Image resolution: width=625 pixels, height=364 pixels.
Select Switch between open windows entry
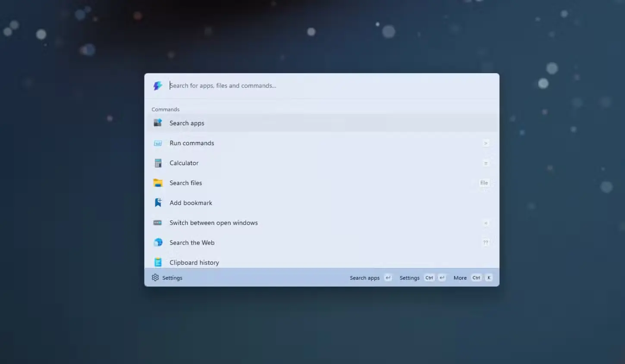click(322, 223)
